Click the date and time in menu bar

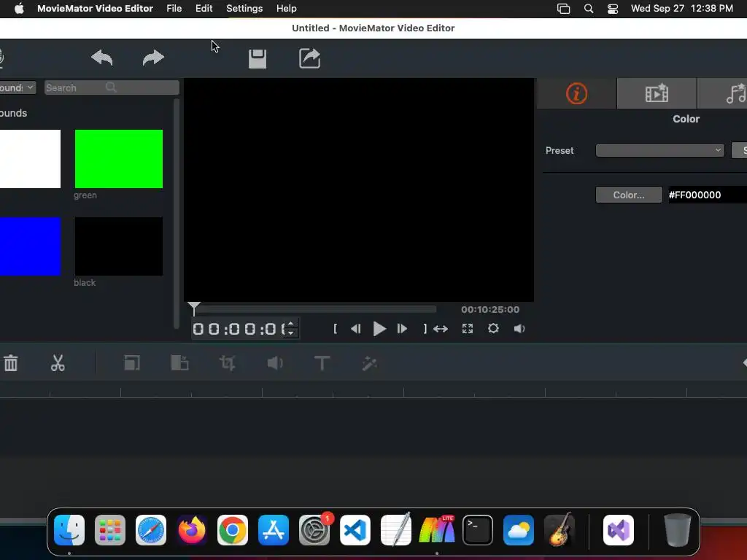pos(682,9)
